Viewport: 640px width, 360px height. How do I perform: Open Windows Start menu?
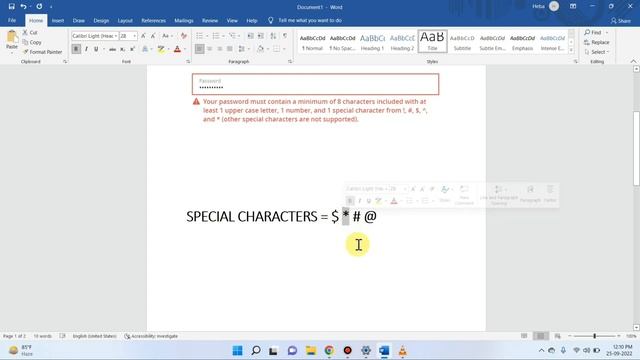click(x=237, y=350)
